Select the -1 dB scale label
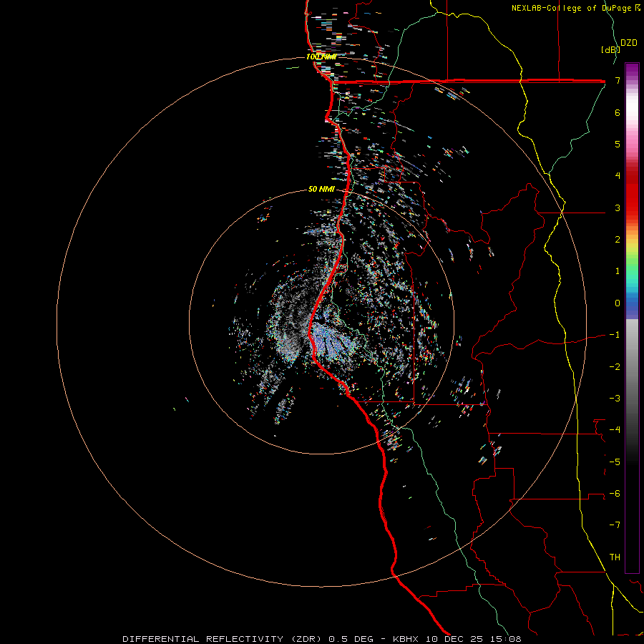This screenshot has width=644, height=644. (615, 335)
